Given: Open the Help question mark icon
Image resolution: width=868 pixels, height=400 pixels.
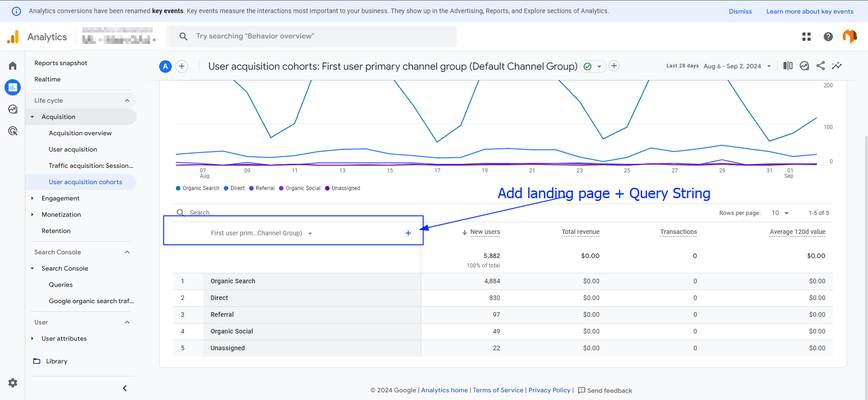Looking at the screenshot, I should click(x=828, y=37).
